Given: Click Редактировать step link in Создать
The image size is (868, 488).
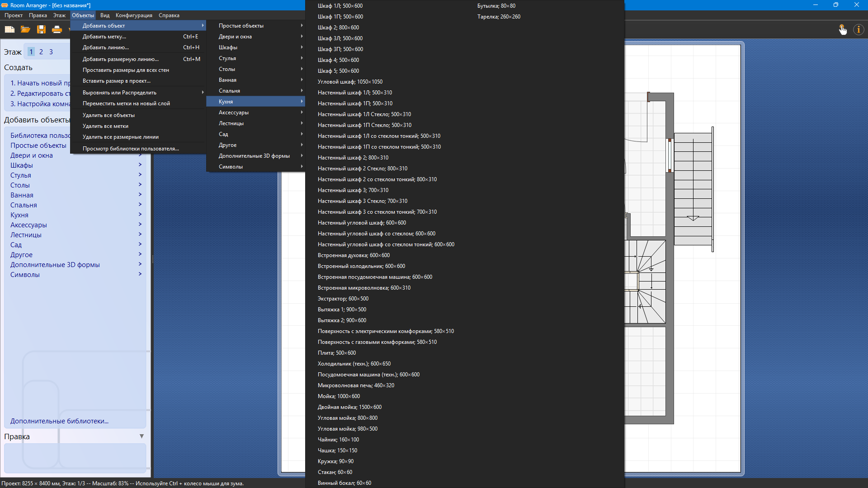Looking at the screenshot, I should point(40,94).
